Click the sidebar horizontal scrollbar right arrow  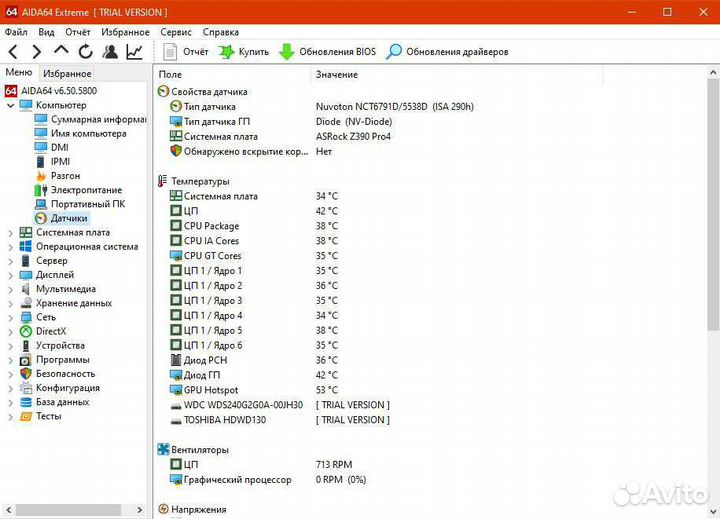pos(140,510)
